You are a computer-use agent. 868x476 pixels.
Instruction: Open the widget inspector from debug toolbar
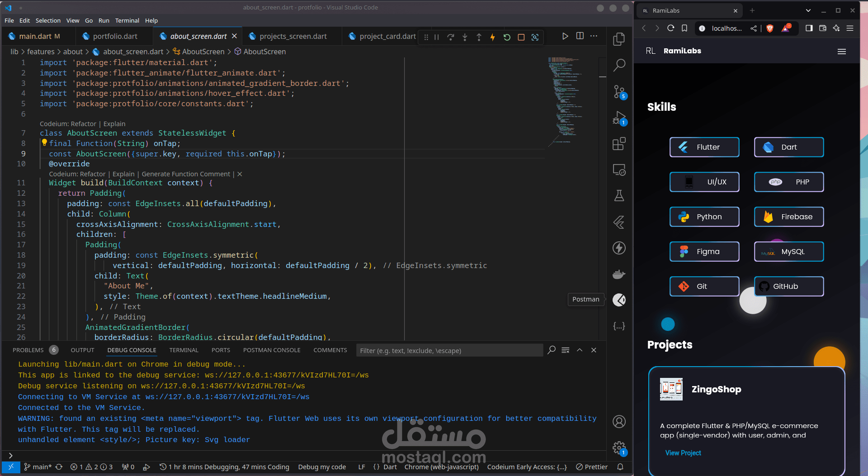535,37
